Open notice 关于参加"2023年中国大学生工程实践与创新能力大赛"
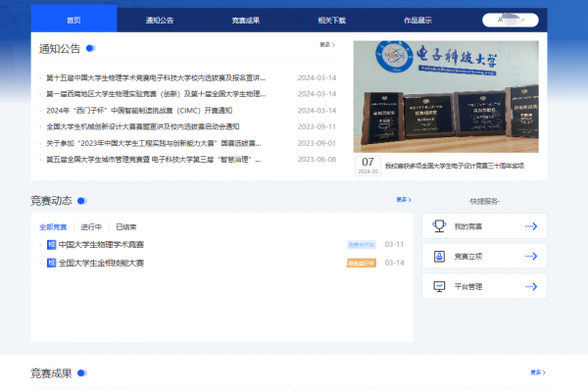 [154, 143]
